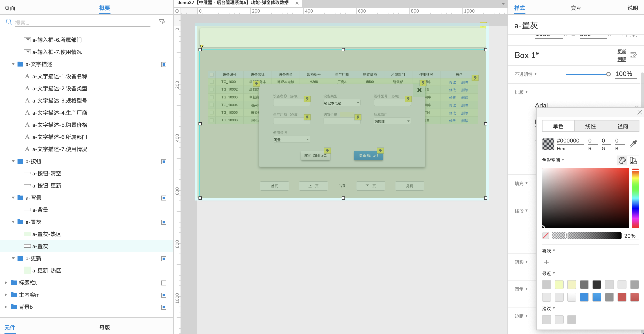This screenshot has height=334, width=644.
Task: Click the color palette icon in color space
Action: pos(622,160)
